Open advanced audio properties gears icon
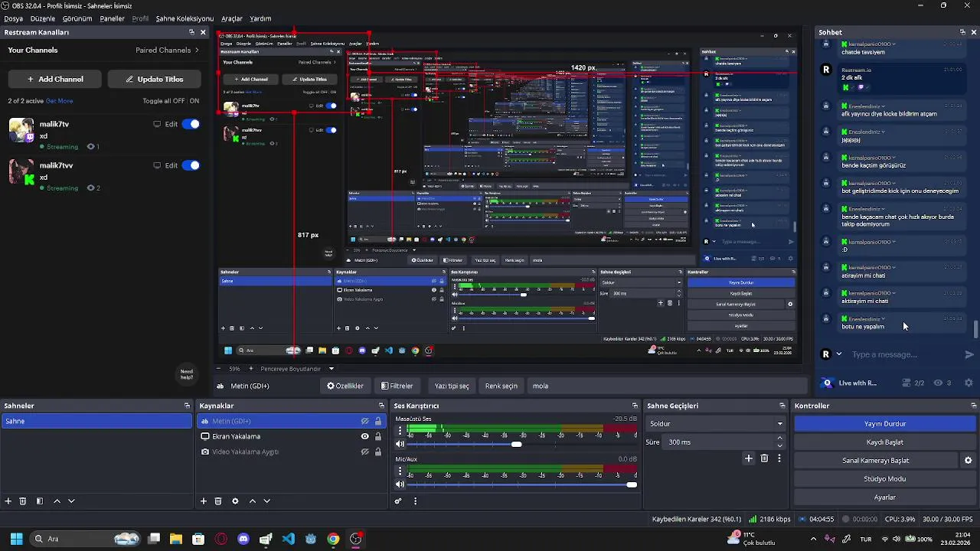The height and width of the screenshot is (551, 980). point(398,501)
